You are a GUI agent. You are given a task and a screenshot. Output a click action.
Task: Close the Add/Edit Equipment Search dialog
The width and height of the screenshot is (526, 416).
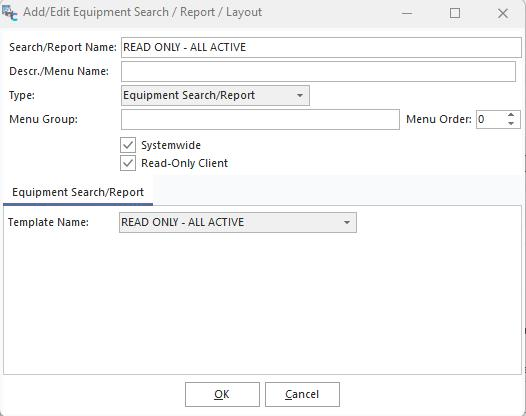[x=503, y=13]
